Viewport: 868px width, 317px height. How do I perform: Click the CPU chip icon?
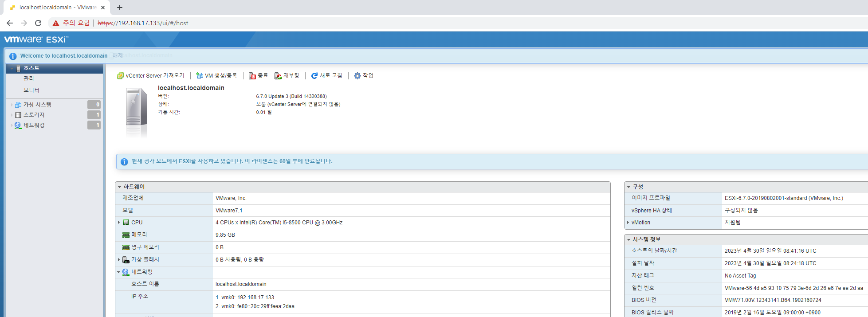(126, 223)
